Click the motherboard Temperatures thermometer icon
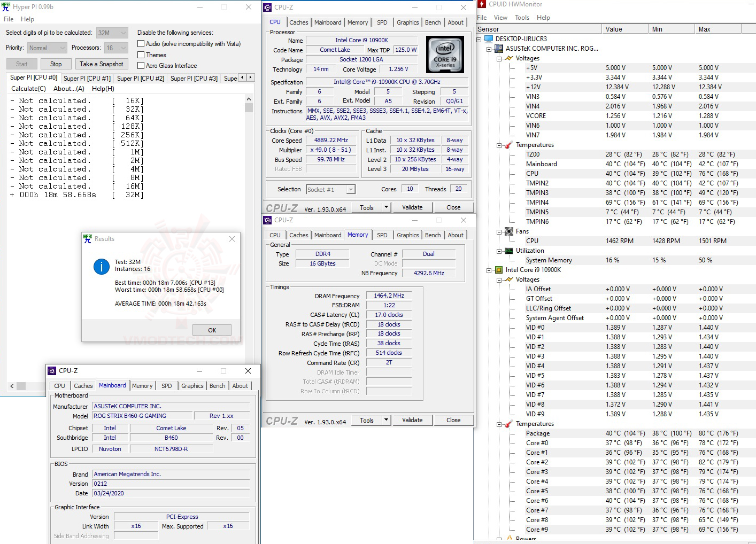 509,145
